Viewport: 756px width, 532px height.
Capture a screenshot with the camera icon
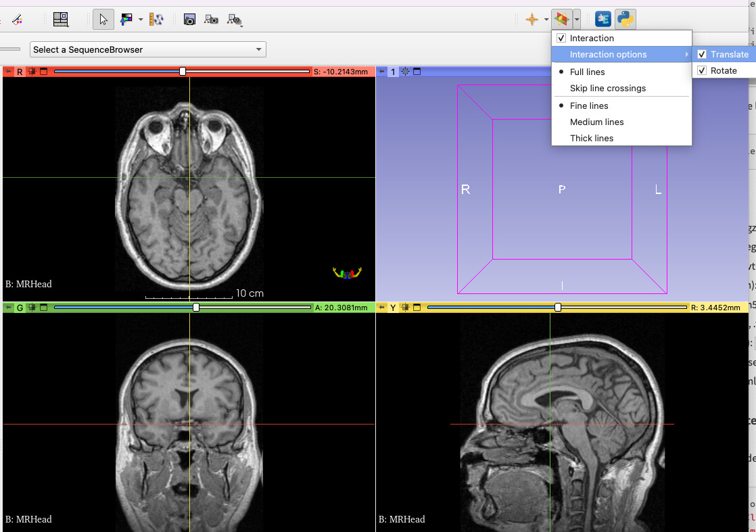[x=189, y=20]
